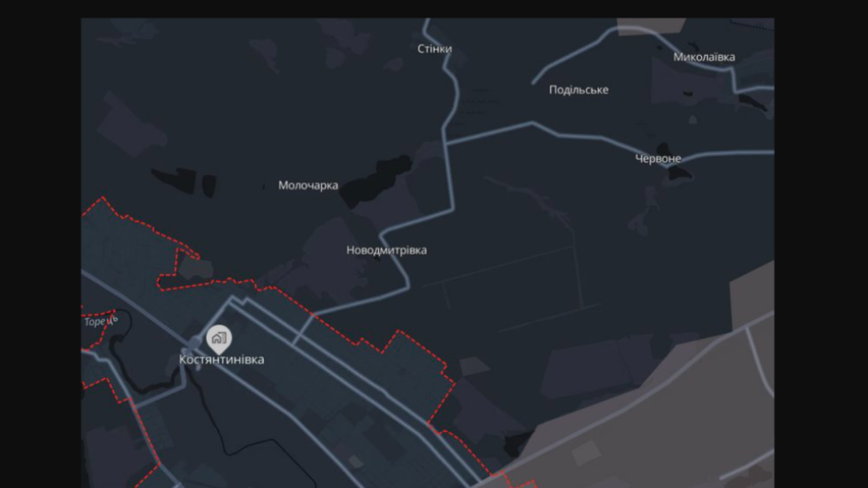This screenshot has height=488, width=868.
Task: Click the red dashed boundary peak northwest of Костянтинівка
Action: [103, 198]
